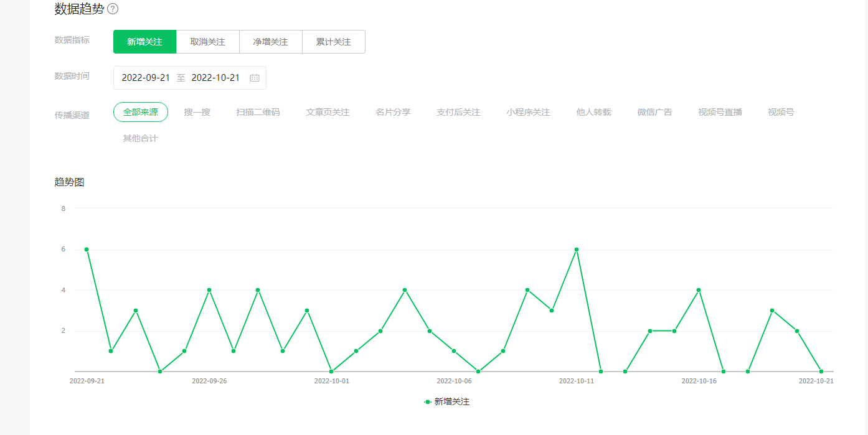Select 视频号 channel filter
This screenshot has width=868, height=435.
coord(781,112)
